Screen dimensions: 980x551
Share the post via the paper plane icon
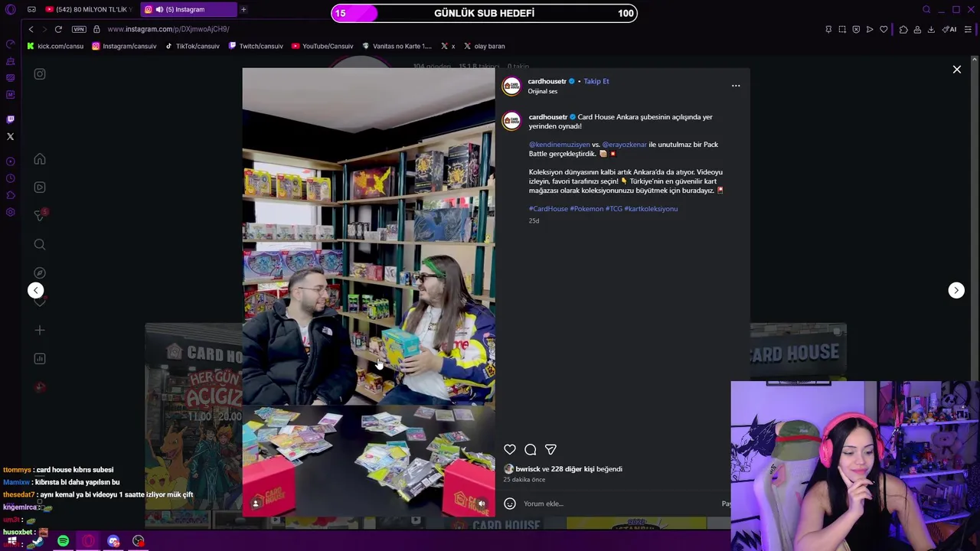pyautogui.click(x=550, y=449)
